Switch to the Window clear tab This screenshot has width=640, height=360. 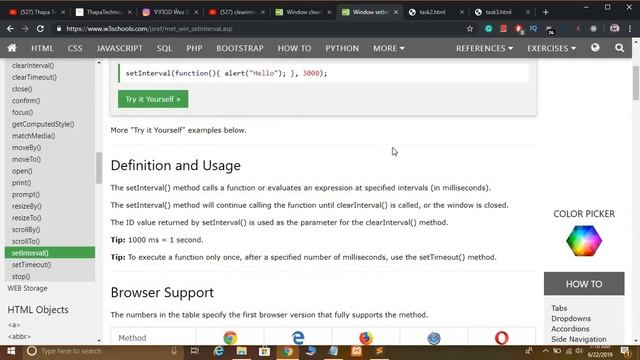coord(304,12)
